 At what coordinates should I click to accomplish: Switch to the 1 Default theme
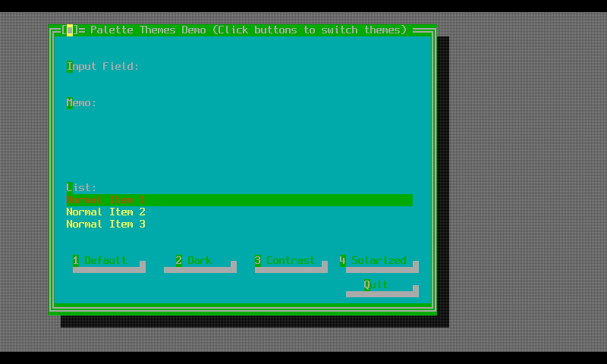[106, 260]
